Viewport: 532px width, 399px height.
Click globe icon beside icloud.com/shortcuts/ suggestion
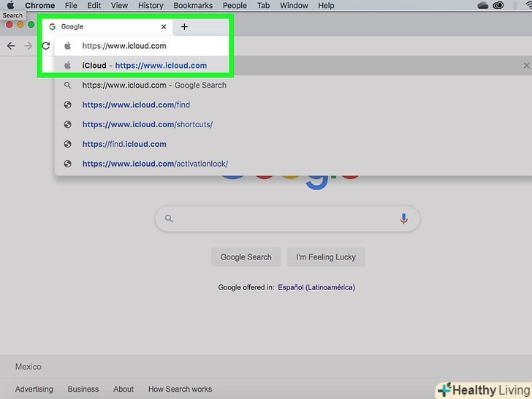click(67, 124)
